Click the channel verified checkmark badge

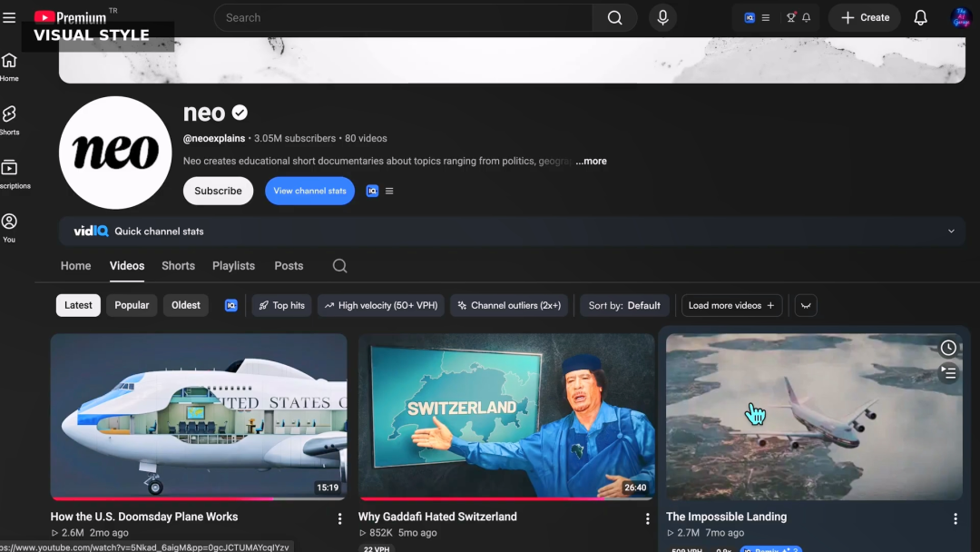click(240, 113)
